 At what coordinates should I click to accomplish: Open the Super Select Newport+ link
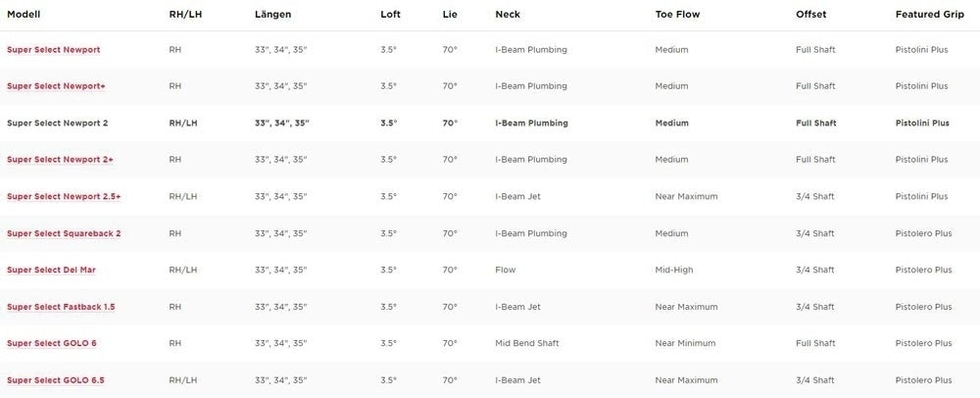tap(56, 86)
